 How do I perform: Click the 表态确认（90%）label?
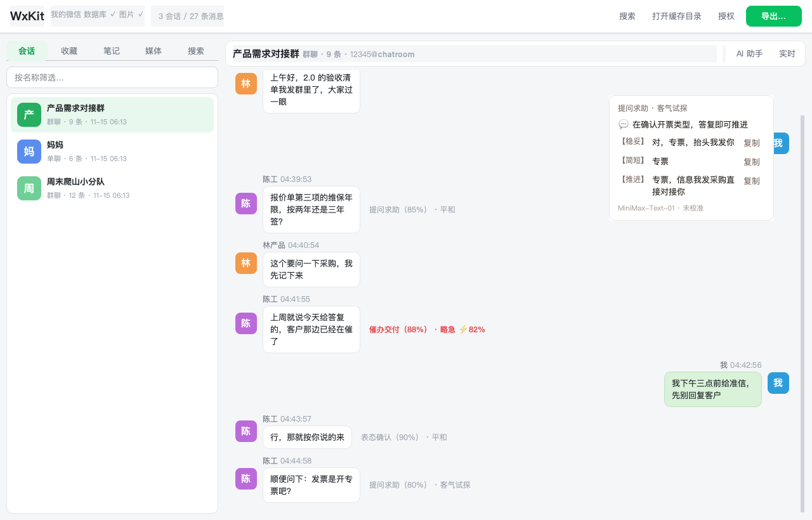[x=390, y=438]
